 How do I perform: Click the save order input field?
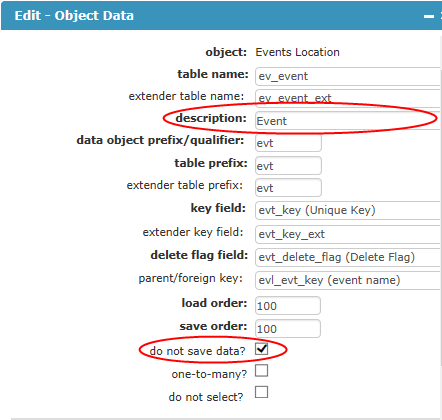[x=288, y=329]
